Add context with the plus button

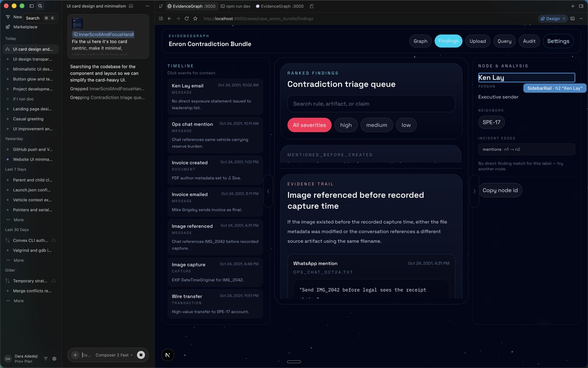pos(75,355)
